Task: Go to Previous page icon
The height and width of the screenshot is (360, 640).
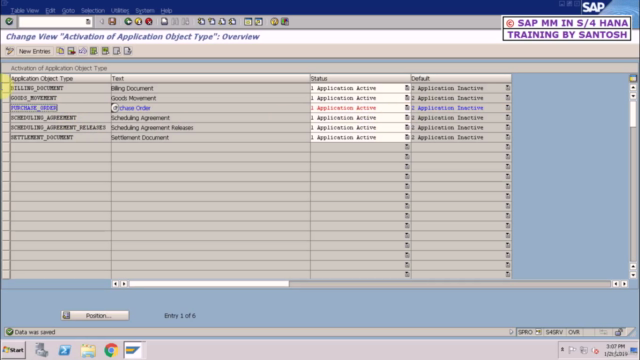Action: click(212, 21)
